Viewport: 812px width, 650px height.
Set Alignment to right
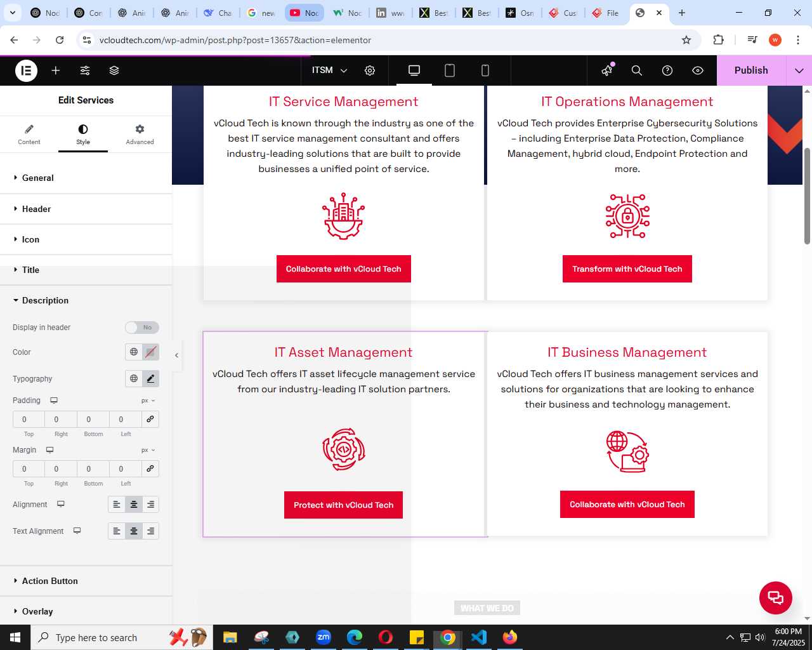150,505
